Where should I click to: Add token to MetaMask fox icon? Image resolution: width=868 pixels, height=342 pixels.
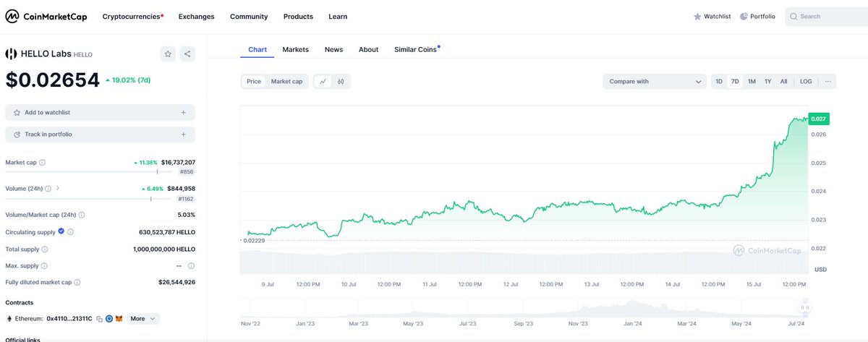tap(119, 319)
